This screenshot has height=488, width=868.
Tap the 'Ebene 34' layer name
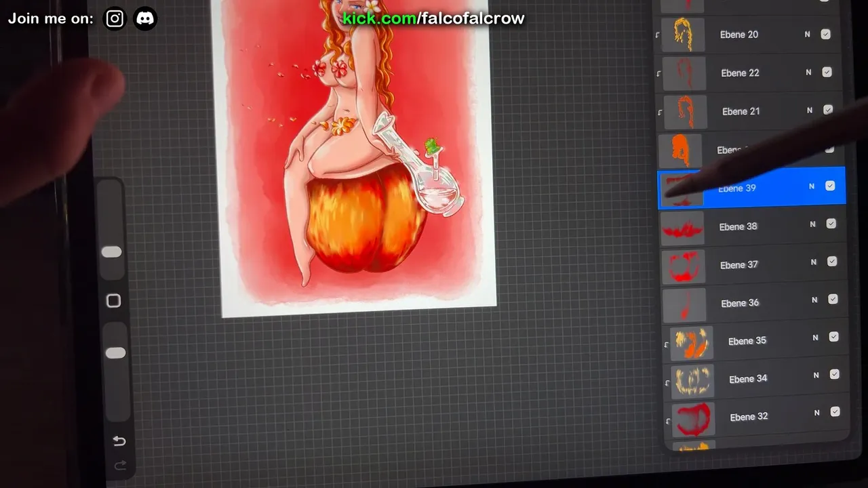[748, 379]
